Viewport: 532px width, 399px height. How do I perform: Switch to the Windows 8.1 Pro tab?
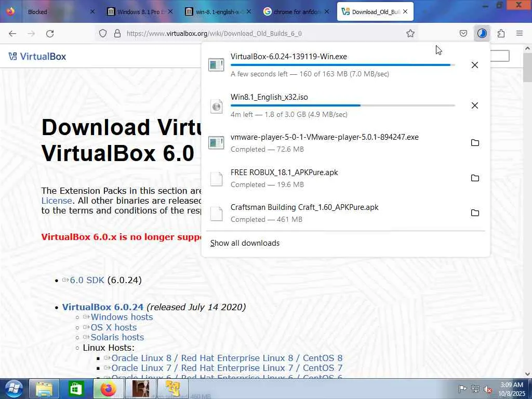137,11
